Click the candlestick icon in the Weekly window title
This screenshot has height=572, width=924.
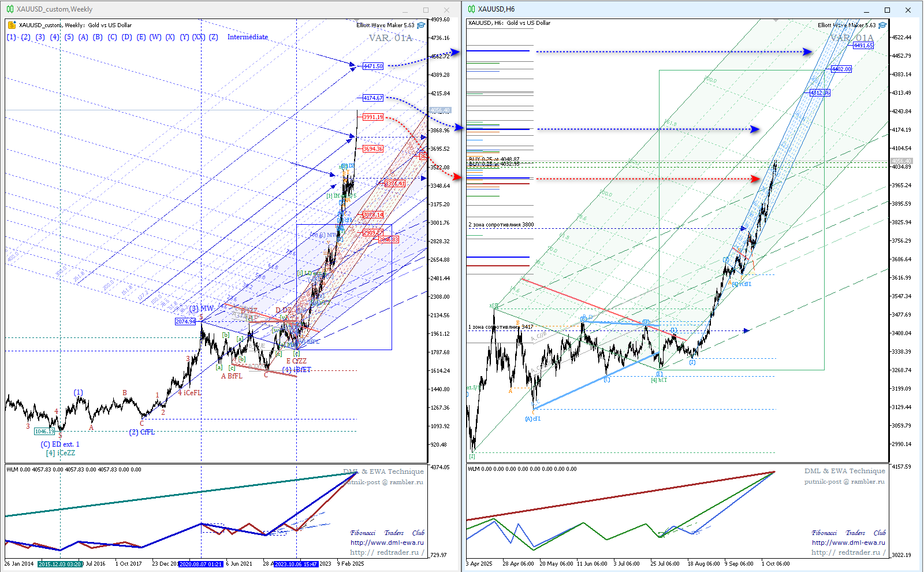10,9
